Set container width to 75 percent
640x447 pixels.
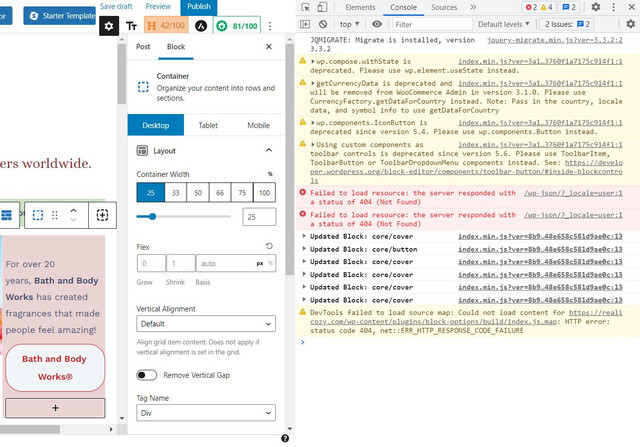[242, 193]
